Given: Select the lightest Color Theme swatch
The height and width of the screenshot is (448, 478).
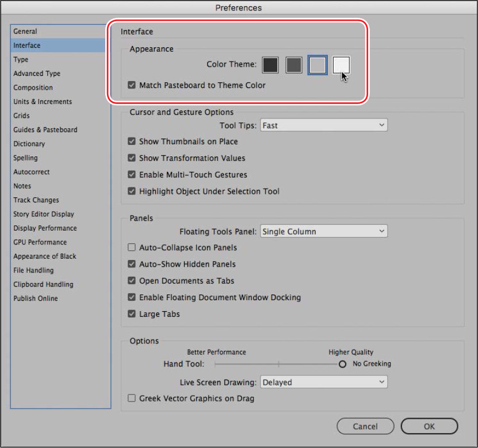Looking at the screenshot, I should coord(341,65).
